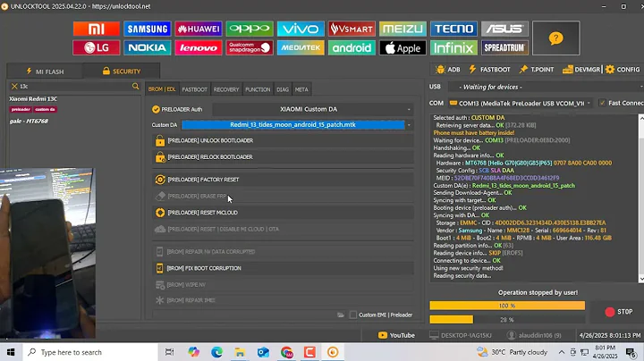Clear the model search with X icon
This screenshot has height=361, width=644.
14,86
